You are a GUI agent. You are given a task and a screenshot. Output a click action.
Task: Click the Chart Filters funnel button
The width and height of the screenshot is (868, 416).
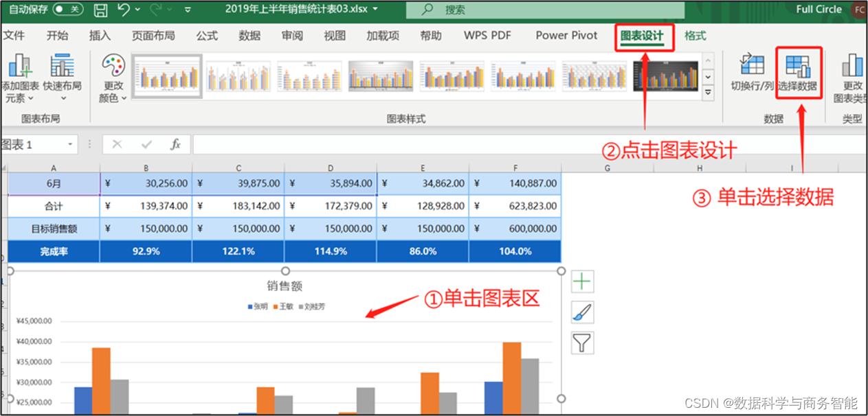(x=582, y=343)
